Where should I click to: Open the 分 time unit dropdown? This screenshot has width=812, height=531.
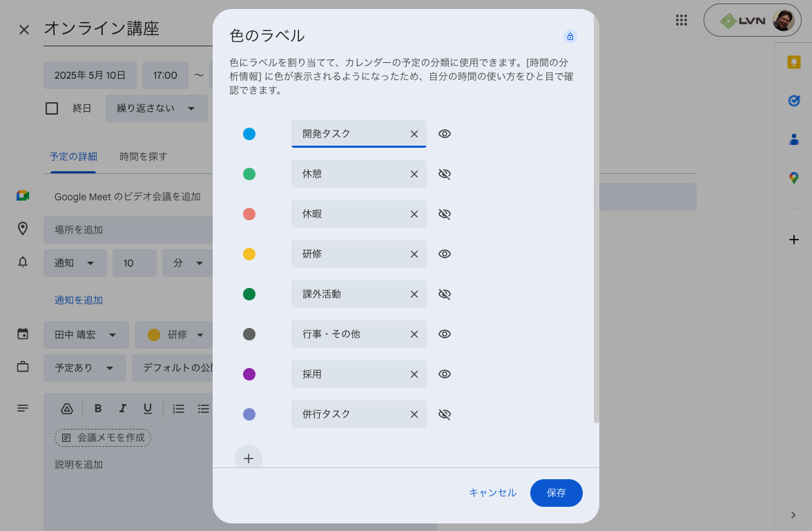click(x=188, y=263)
